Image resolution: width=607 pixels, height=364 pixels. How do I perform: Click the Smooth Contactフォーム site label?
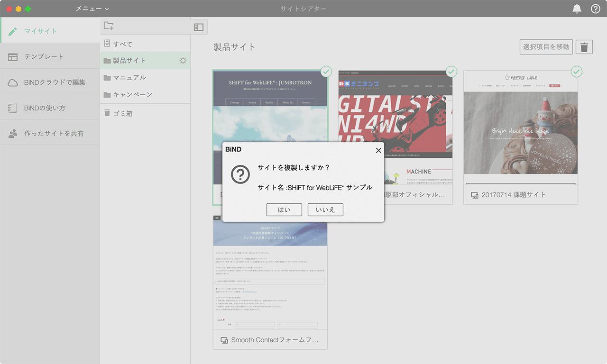tap(275, 340)
